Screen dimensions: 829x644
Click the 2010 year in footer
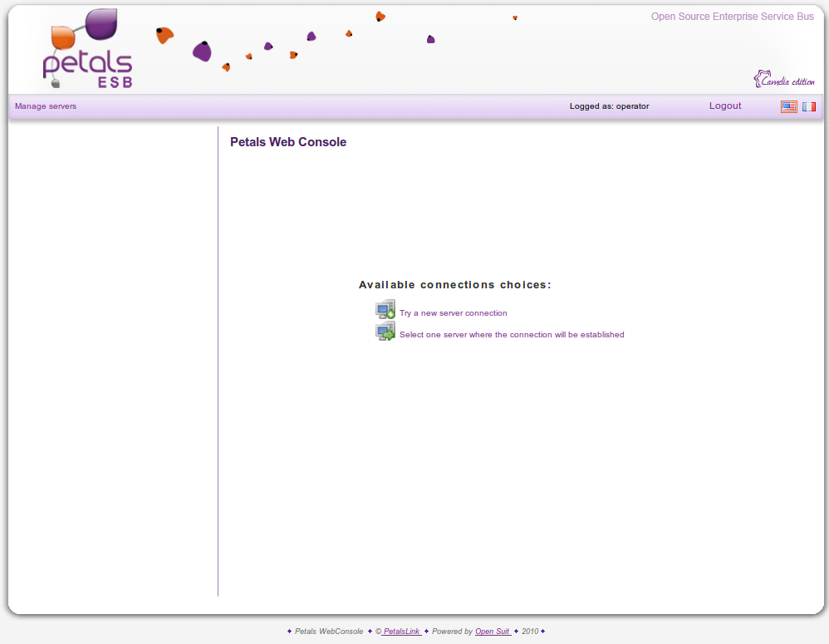click(x=530, y=632)
